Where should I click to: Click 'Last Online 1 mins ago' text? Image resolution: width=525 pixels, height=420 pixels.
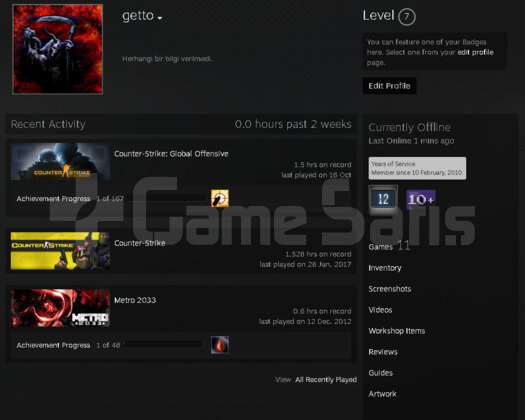(x=411, y=141)
